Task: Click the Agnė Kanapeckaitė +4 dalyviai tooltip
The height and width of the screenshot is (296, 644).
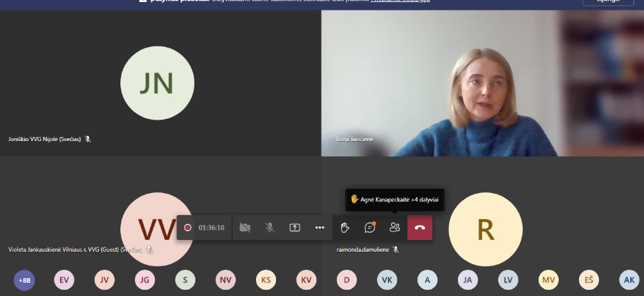Action: pyautogui.click(x=395, y=199)
